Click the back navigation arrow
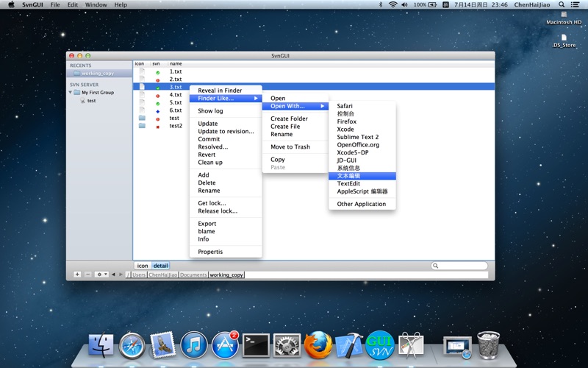The width and height of the screenshot is (588, 368). point(113,275)
